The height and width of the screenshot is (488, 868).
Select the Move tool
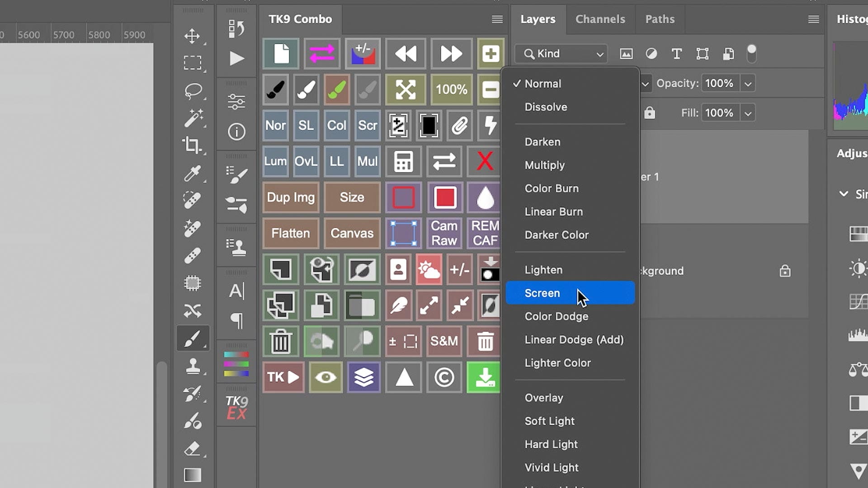192,36
